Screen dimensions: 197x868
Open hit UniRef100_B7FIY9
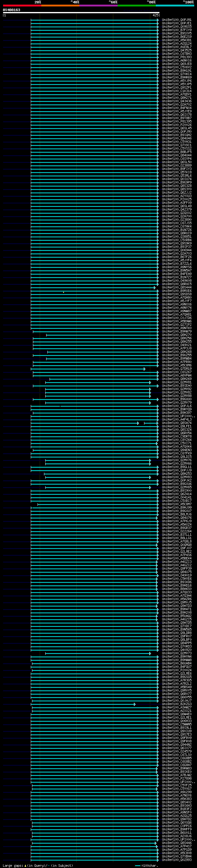[x=177, y=30]
